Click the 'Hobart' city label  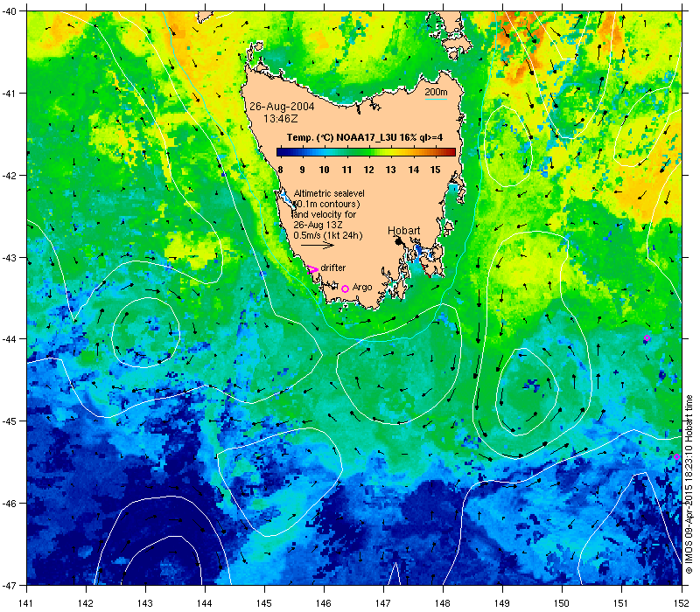coord(403,231)
